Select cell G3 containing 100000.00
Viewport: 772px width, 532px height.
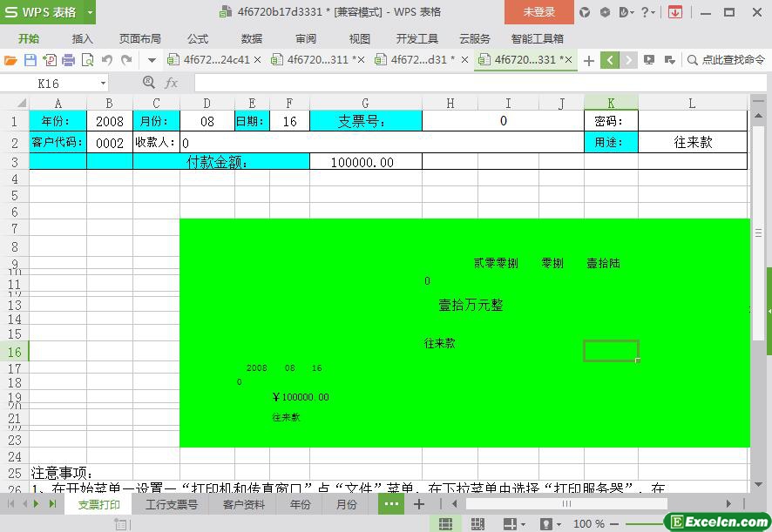point(365,162)
